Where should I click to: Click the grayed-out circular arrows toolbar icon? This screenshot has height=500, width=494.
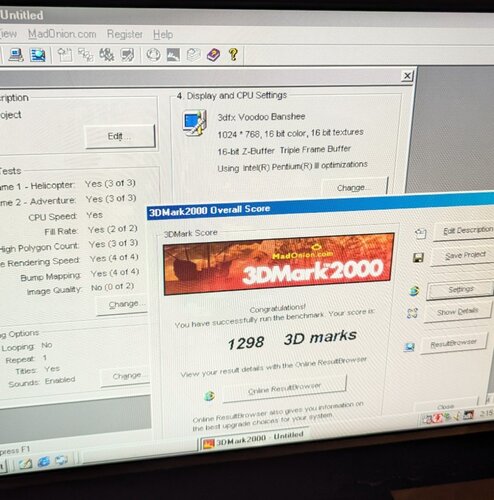coord(153,55)
